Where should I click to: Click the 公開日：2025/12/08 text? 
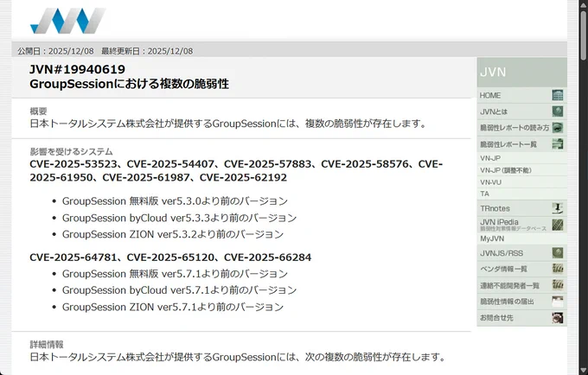[x=55, y=51]
